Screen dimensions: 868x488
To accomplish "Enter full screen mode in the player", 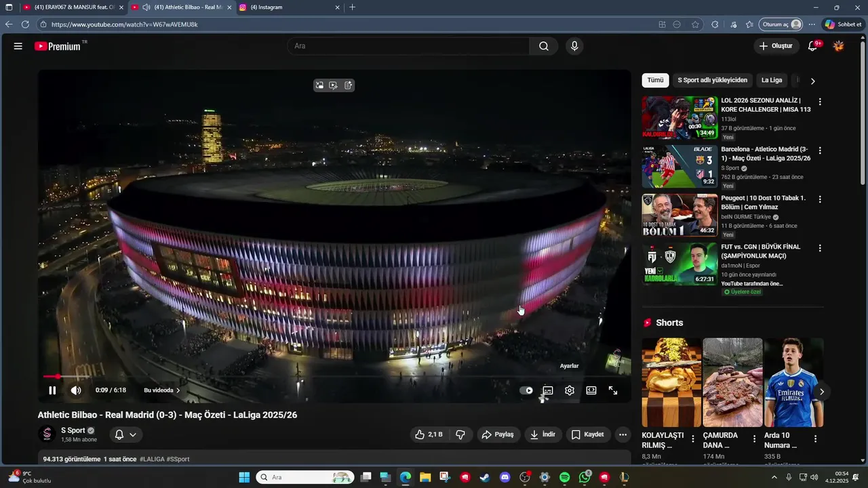I will coord(613,390).
